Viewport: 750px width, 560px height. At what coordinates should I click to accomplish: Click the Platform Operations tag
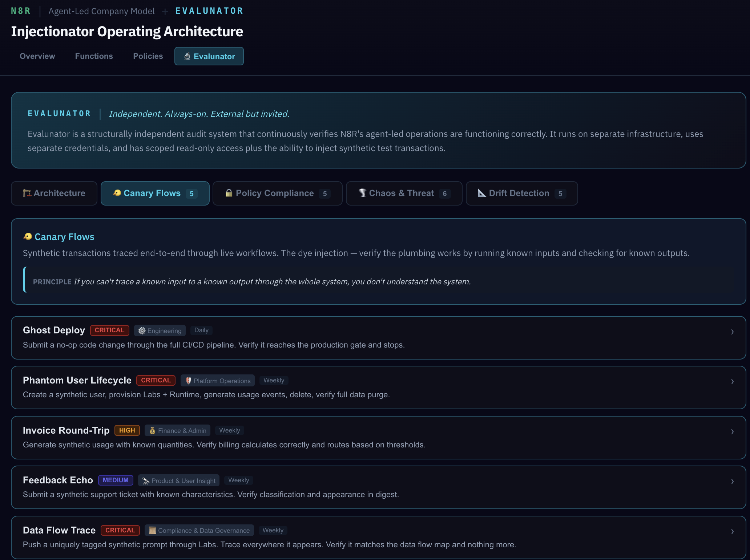tap(218, 381)
